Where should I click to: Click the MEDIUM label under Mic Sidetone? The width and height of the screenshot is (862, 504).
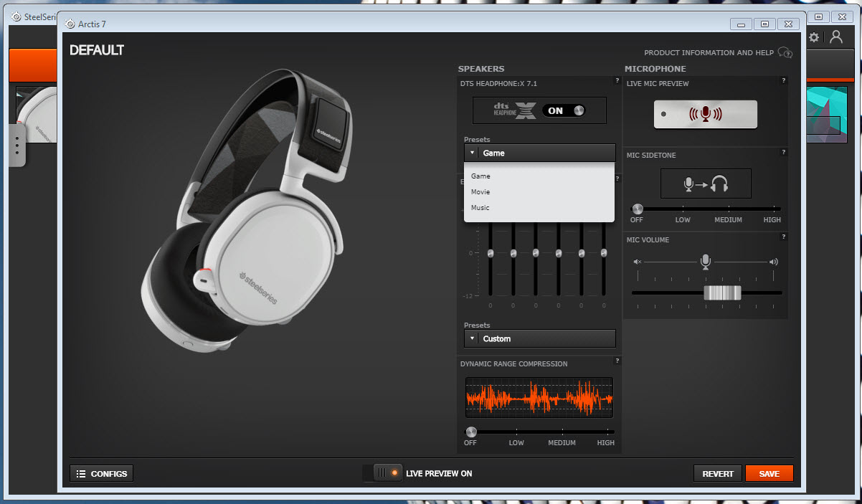coord(729,220)
